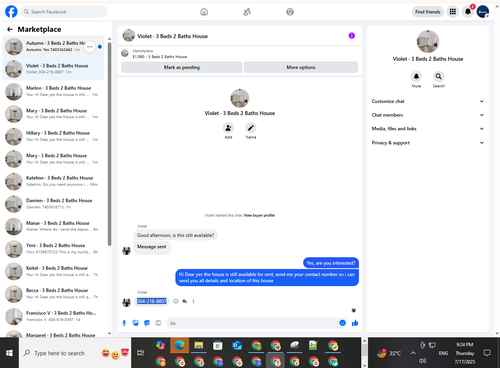500x368 pixels.
Task: Open conversation info purple icon
Action: pos(352,36)
